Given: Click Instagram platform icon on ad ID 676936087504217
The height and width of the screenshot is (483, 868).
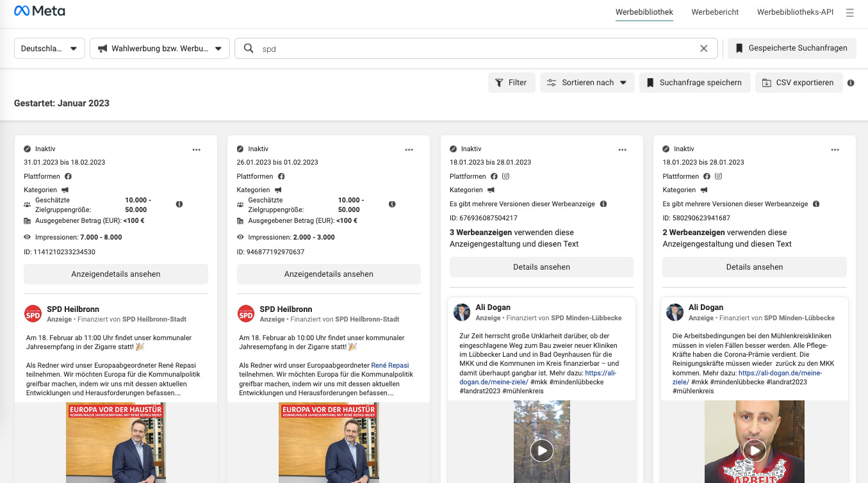Looking at the screenshot, I should coord(505,176).
